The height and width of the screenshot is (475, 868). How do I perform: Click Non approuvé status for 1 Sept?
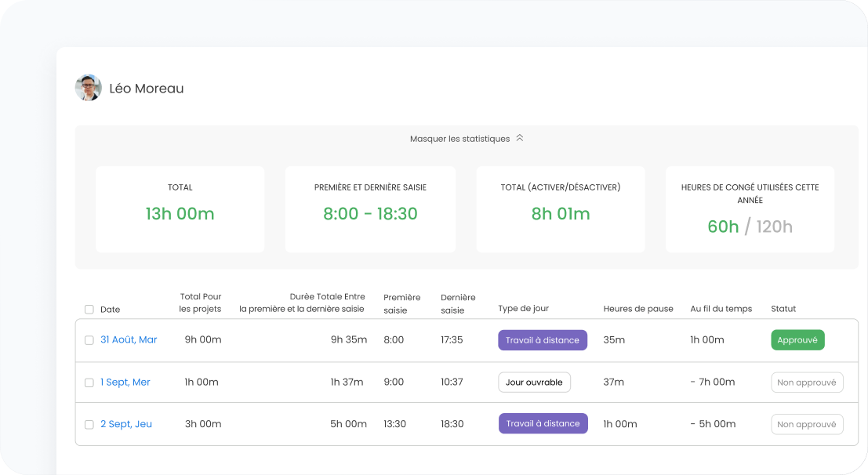pos(807,383)
